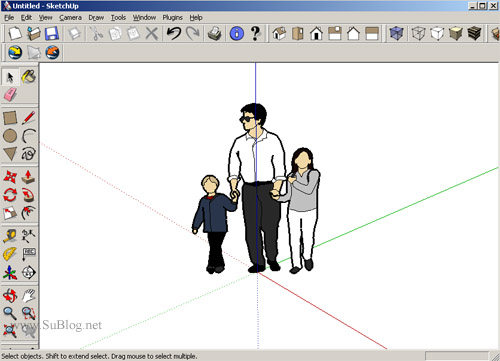The image size is (500, 361).
Task: Activate the Push/Pull tool
Action: [x=29, y=177]
